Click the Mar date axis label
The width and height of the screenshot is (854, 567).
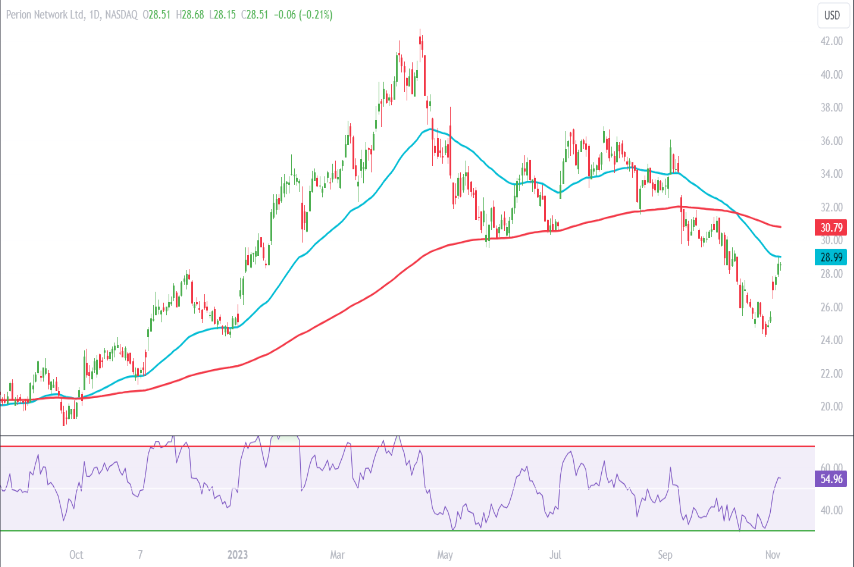(x=337, y=555)
